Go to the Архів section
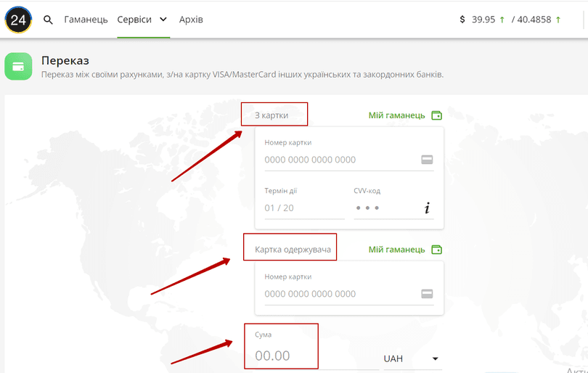Viewport: 588px width, 373px height. coord(191,20)
